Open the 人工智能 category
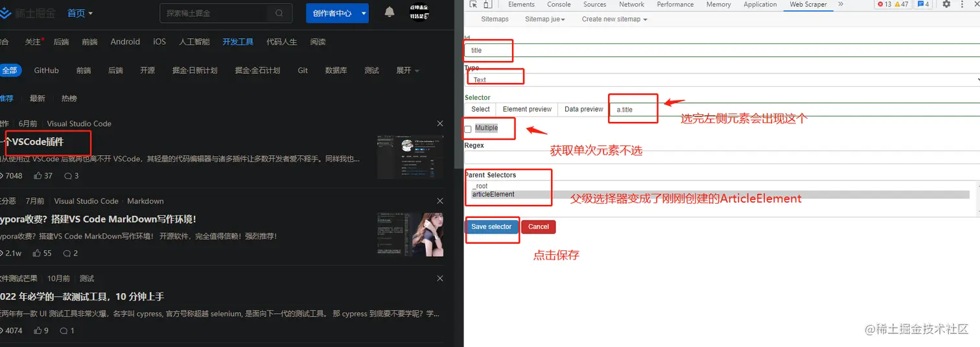The width and height of the screenshot is (980, 347). click(x=194, y=42)
